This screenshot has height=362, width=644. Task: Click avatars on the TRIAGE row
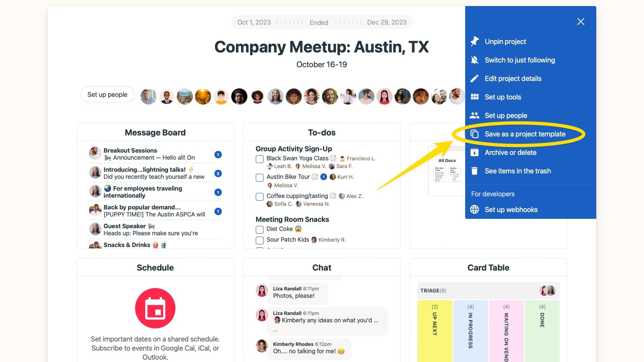[547, 290]
